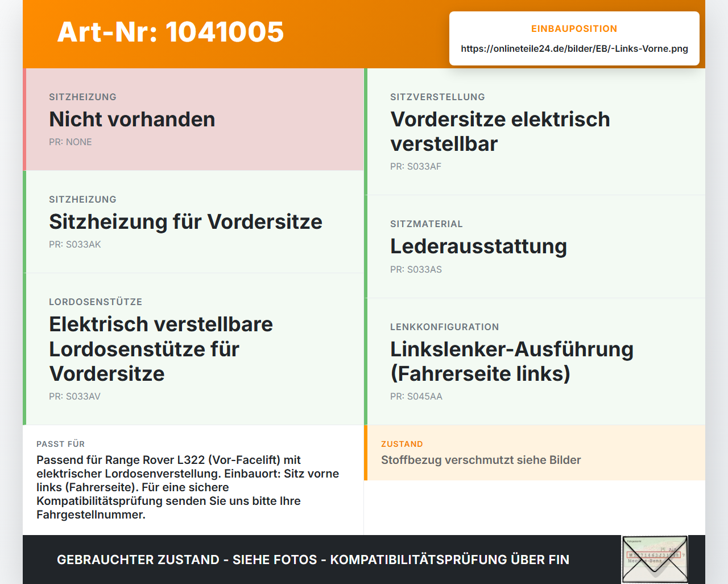728x584 pixels.
Task: Click the PR: NONE code
Action: click(x=71, y=142)
